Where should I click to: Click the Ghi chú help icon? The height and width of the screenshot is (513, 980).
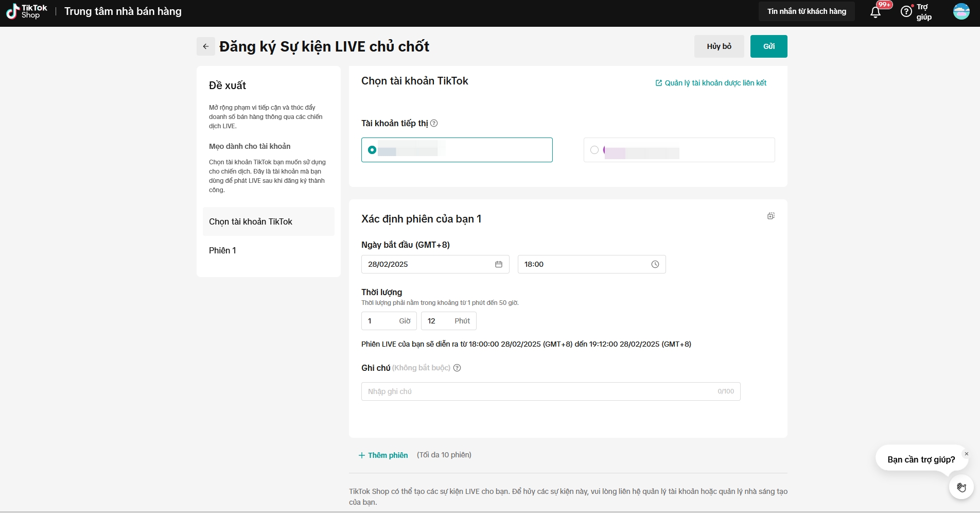click(457, 368)
